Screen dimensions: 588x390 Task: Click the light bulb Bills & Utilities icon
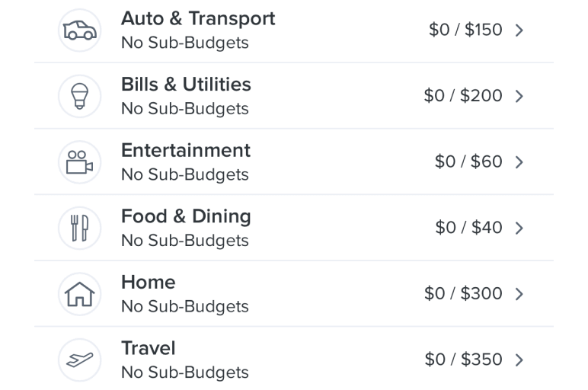[x=79, y=97]
